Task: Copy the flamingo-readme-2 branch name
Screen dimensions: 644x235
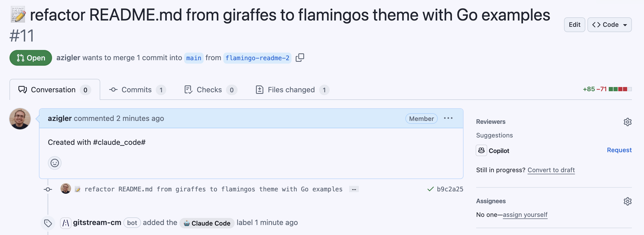Action: pyautogui.click(x=300, y=58)
